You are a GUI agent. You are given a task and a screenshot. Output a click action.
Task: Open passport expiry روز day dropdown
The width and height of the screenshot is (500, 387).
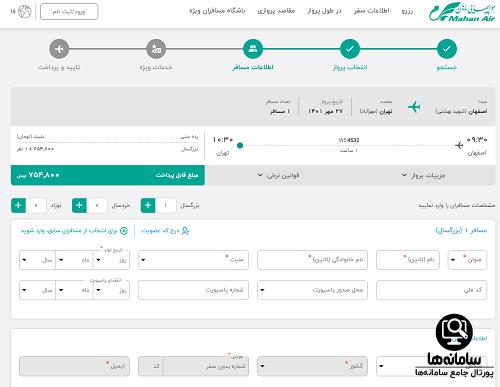[111, 290]
